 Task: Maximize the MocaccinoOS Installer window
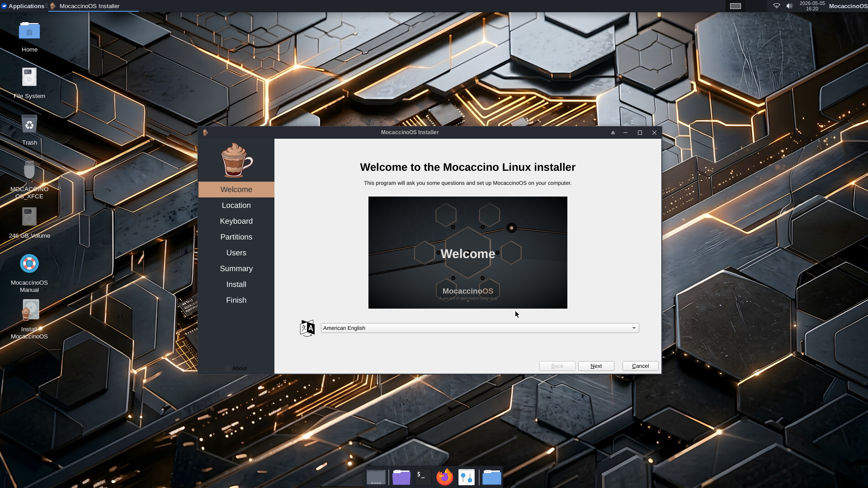coord(640,132)
